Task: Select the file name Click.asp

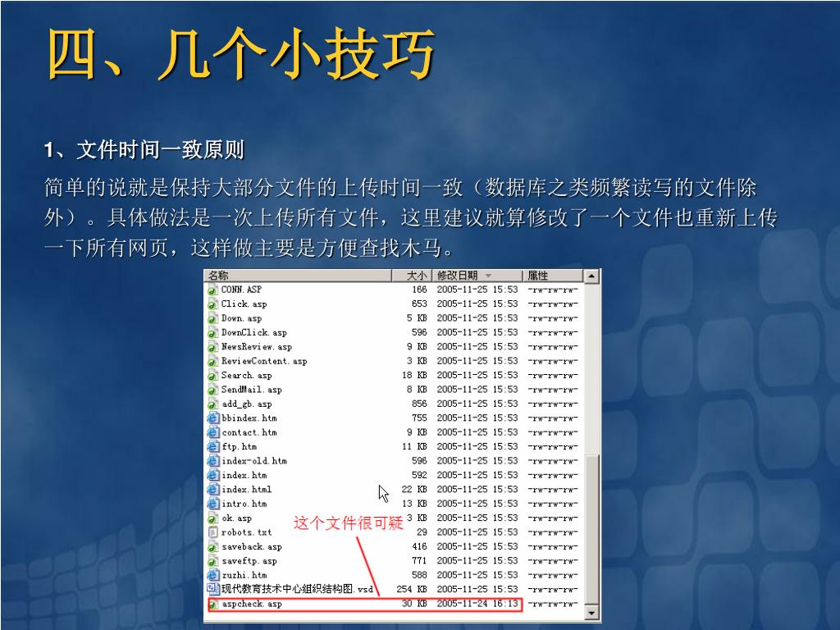Action: (244, 304)
